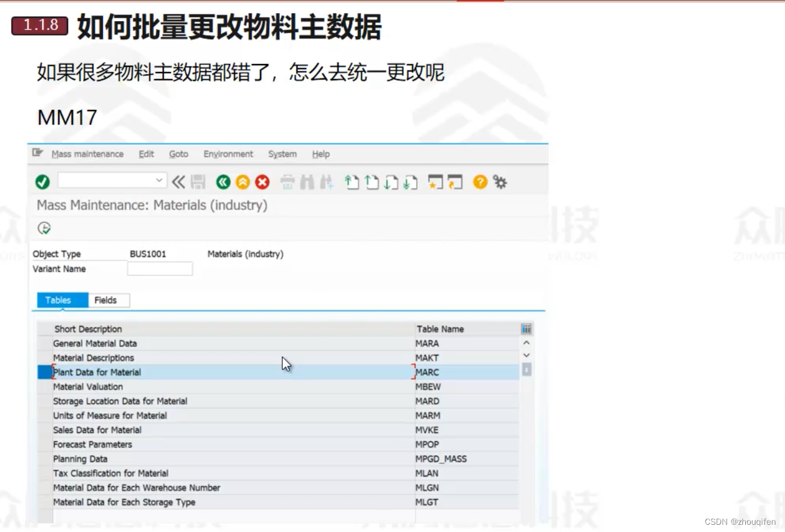Viewport: 785px width, 532px height.
Task: Click the table scroll down arrow
Action: [x=526, y=355]
